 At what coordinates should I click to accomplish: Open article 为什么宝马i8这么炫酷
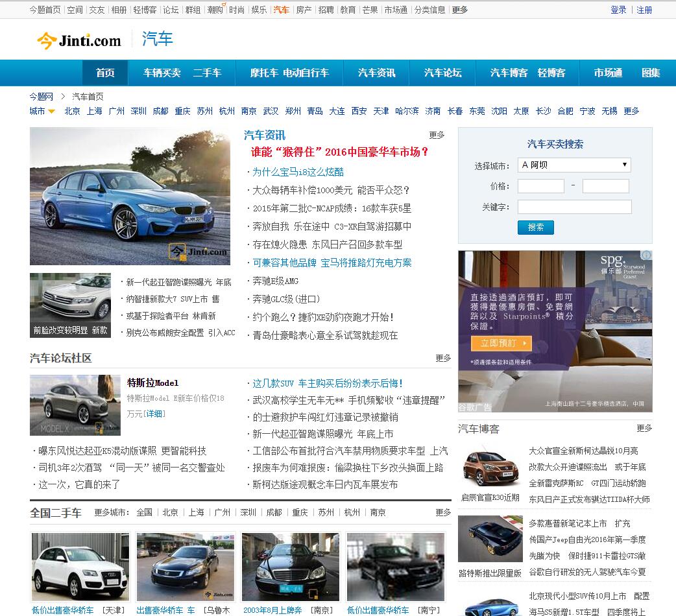pyautogui.click(x=298, y=172)
